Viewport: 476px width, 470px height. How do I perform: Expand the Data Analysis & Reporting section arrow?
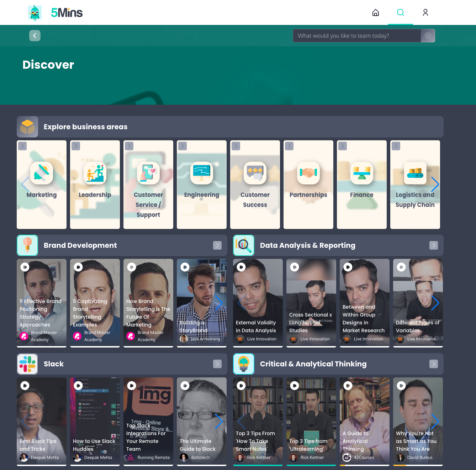pyautogui.click(x=434, y=245)
